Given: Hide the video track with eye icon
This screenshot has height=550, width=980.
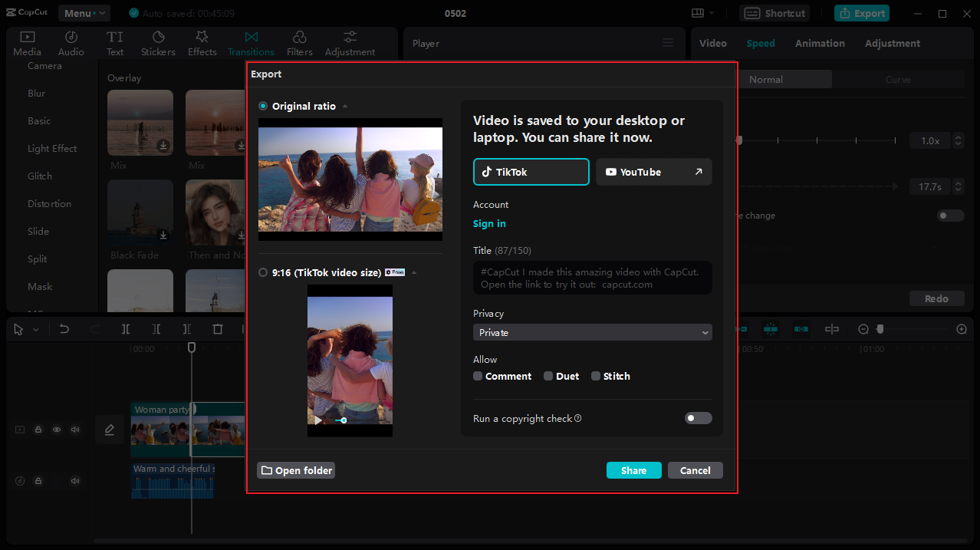Looking at the screenshot, I should [x=57, y=430].
